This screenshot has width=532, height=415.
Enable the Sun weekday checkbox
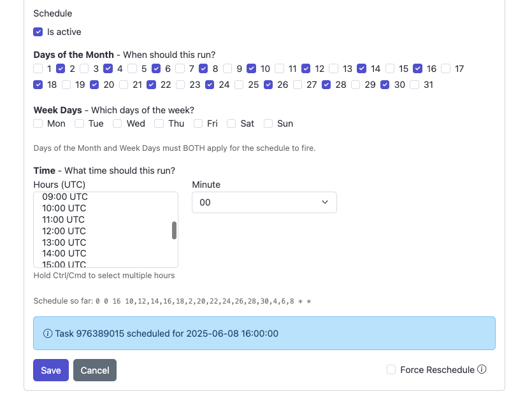(x=268, y=123)
